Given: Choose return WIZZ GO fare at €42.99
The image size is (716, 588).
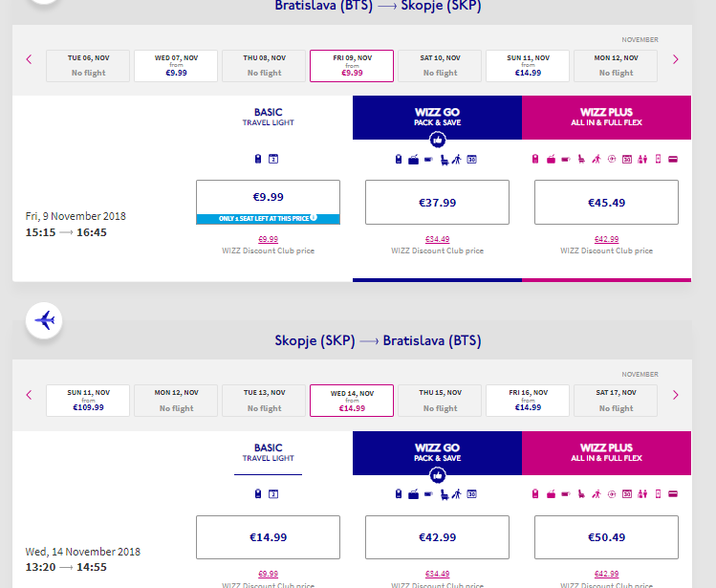Looking at the screenshot, I should [437, 537].
